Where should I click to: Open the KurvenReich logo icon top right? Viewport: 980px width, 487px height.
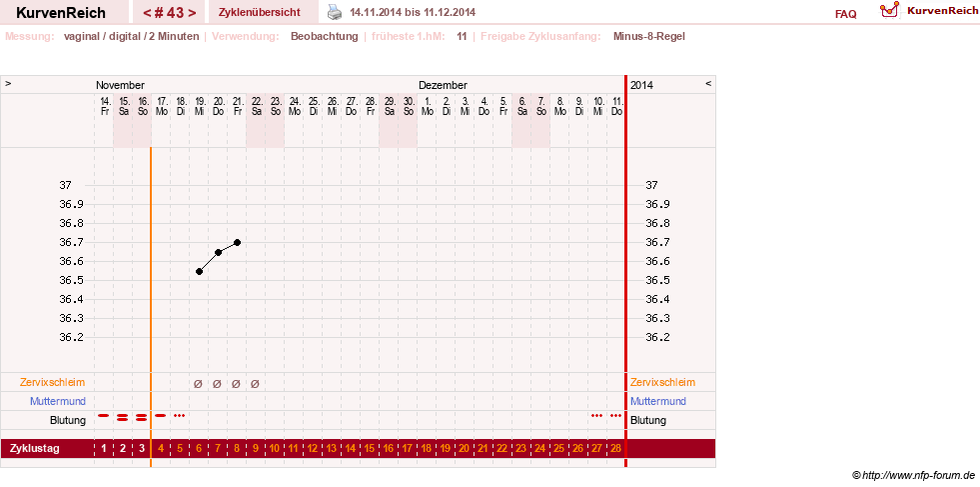pos(889,9)
